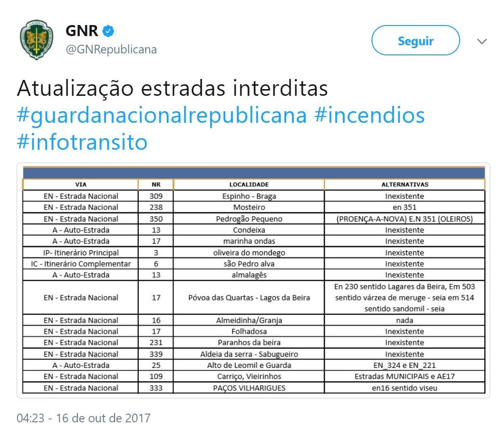This screenshot has height=430, width=504.
Task: Click the NR column header in the table
Action: click(x=156, y=184)
